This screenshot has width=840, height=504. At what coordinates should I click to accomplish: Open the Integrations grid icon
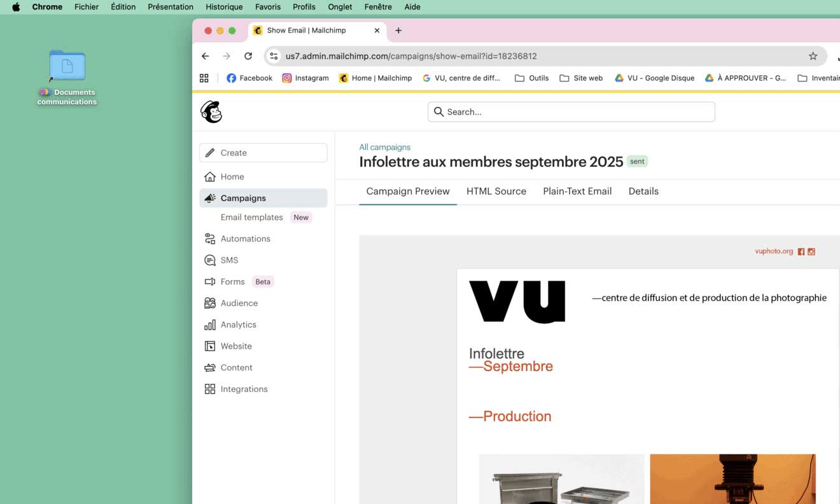pyautogui.click(x=210, y=389)
